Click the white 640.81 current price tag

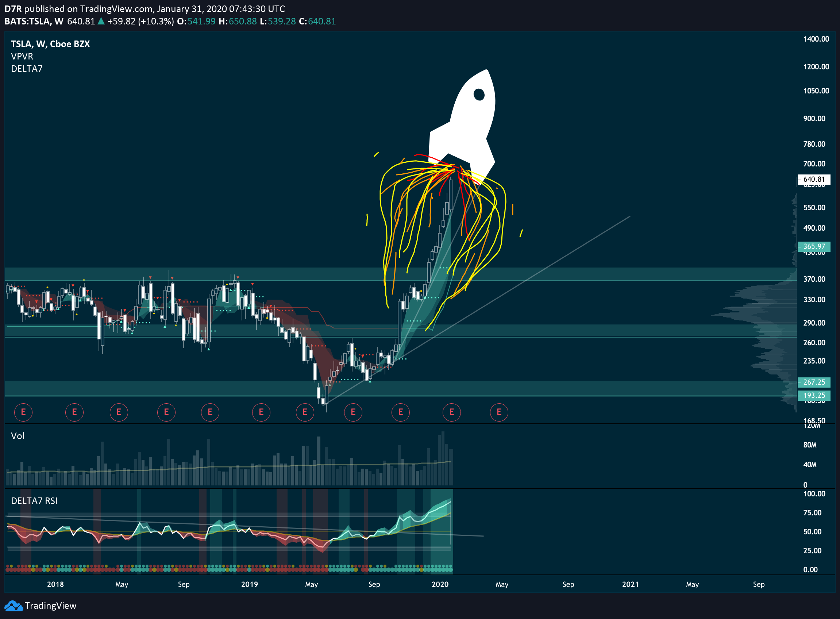pyautogui.click(x=814, y=180)
